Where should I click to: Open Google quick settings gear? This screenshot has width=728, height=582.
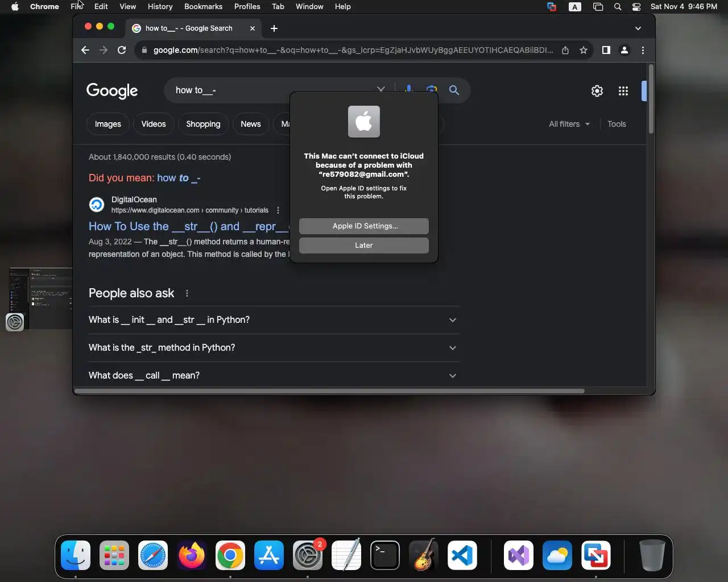(597, 90)
